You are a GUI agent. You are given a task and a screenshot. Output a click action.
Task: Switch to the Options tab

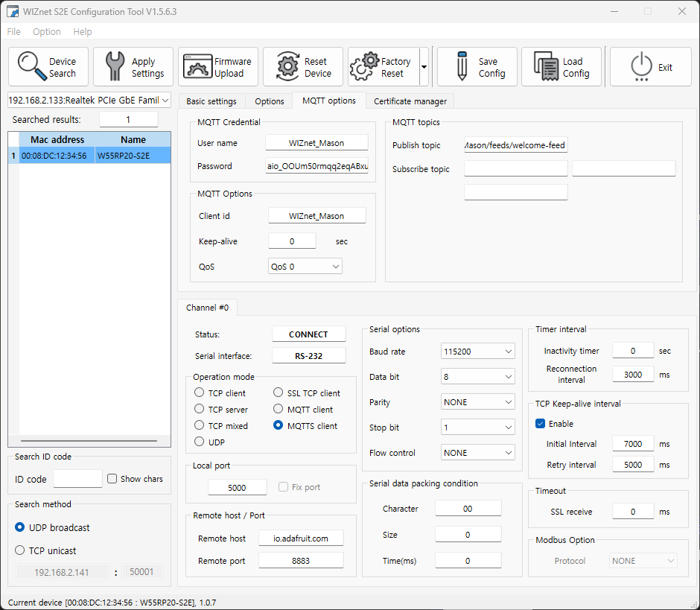[269, 101]
